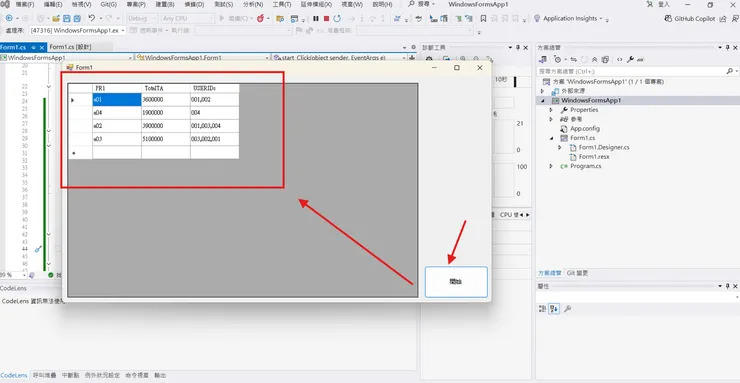Pin the Diagnostic Tools panel with pushpin
Screen dimensions: 740x383
(518, 48)
